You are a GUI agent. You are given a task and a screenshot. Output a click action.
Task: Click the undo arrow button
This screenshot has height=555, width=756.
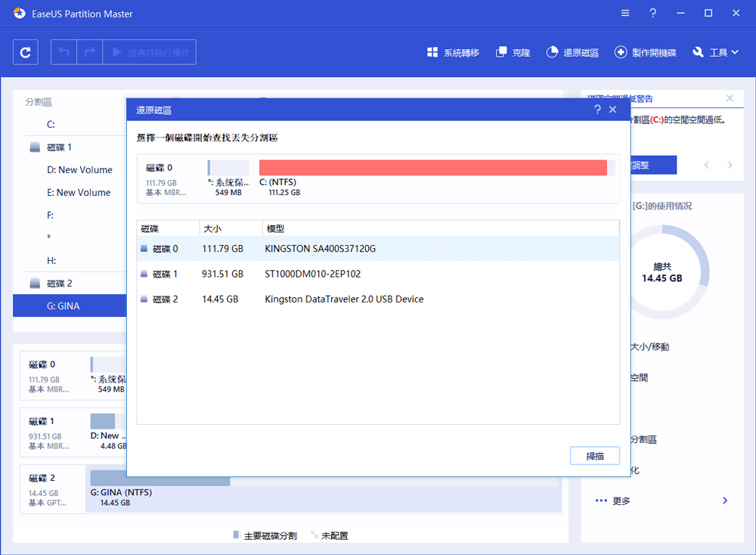64,52
